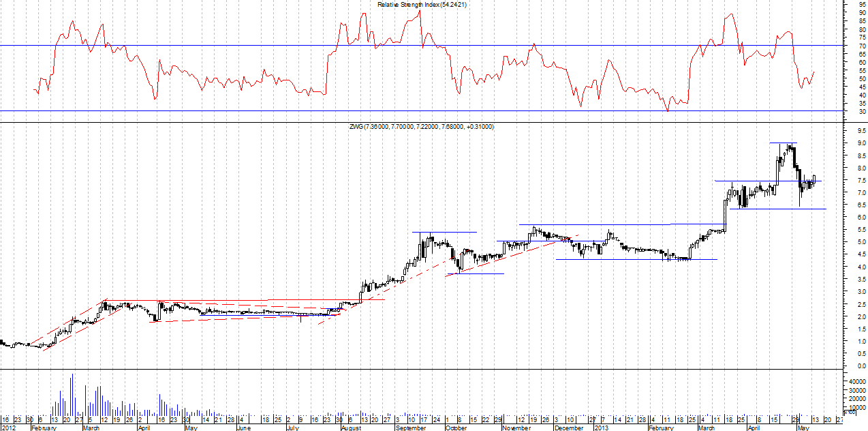Click the resistance line at 9.0
This screenshot has width=868, height=431.
(x=783, y=143)
